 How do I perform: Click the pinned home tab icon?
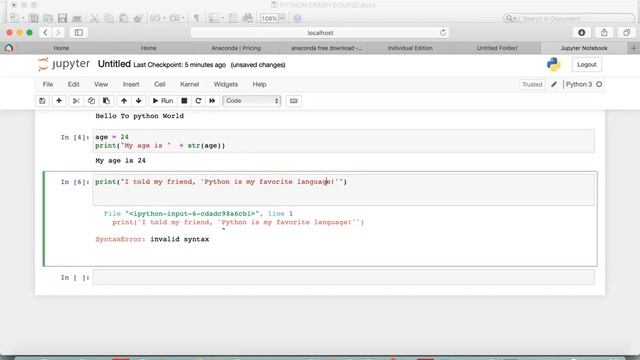9,48
